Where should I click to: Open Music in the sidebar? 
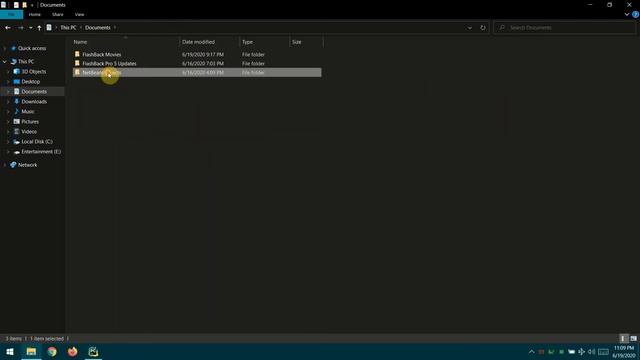28,111
